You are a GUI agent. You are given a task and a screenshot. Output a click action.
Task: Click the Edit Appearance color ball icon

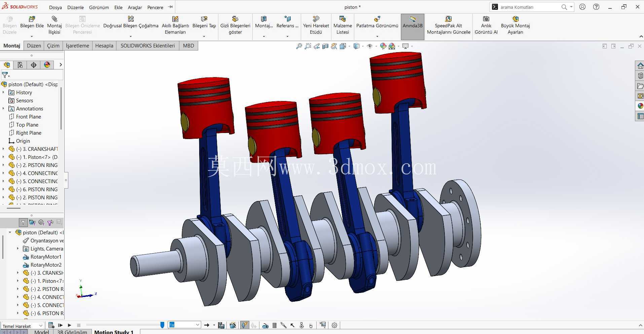383,46
